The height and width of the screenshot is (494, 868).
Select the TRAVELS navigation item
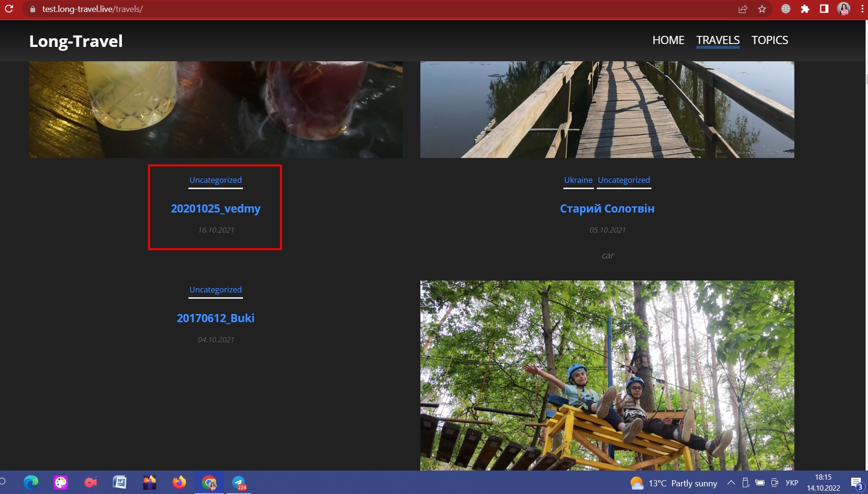[x=717, y=40]
